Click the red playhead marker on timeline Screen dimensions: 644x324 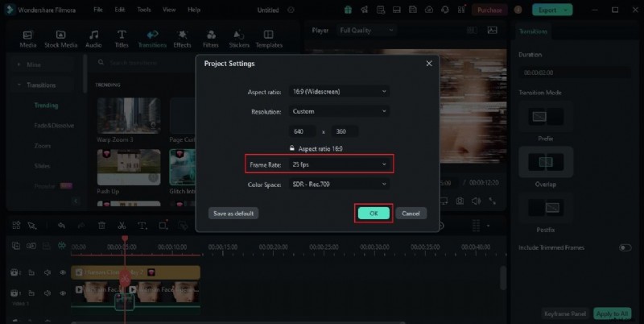pos(124,239)
